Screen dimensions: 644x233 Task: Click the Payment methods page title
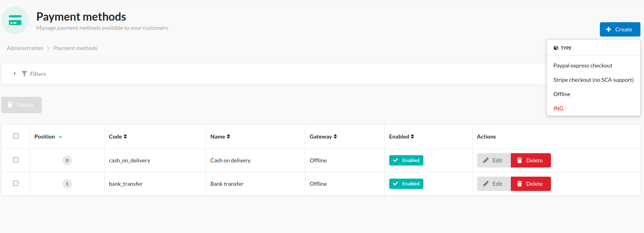coord(81,17)
